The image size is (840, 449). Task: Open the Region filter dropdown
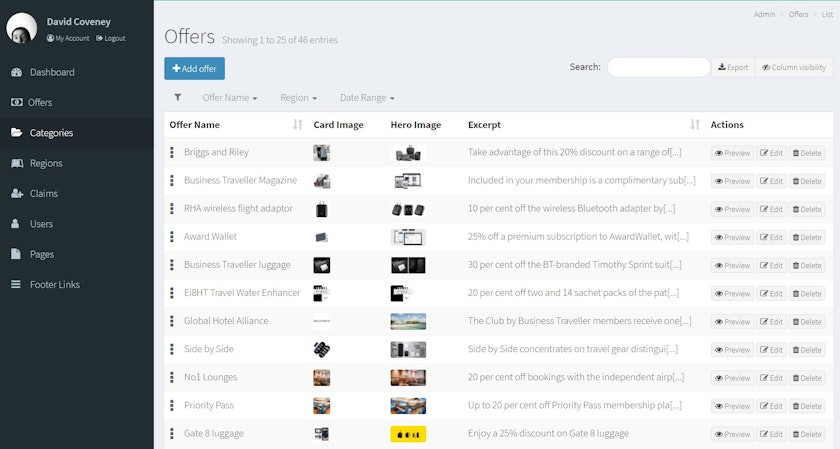(x=299, y=98)
